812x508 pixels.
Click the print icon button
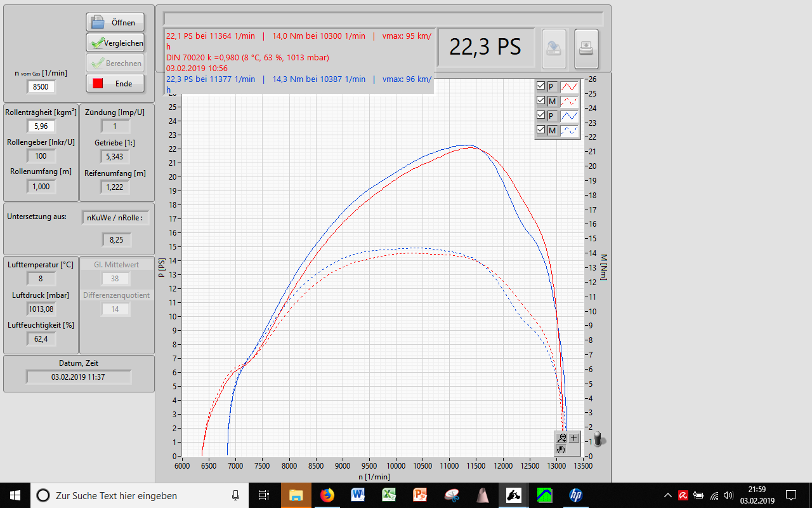tap(586, 49)
